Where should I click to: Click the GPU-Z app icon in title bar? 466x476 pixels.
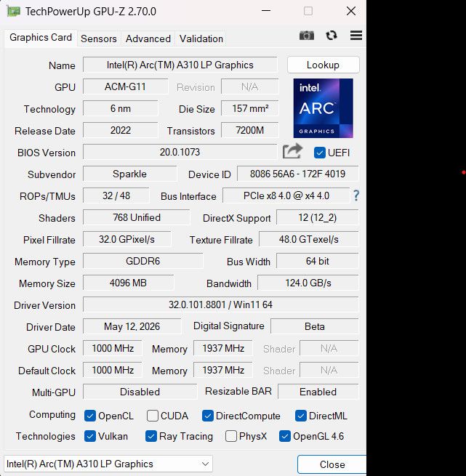[x=13, y=12]
